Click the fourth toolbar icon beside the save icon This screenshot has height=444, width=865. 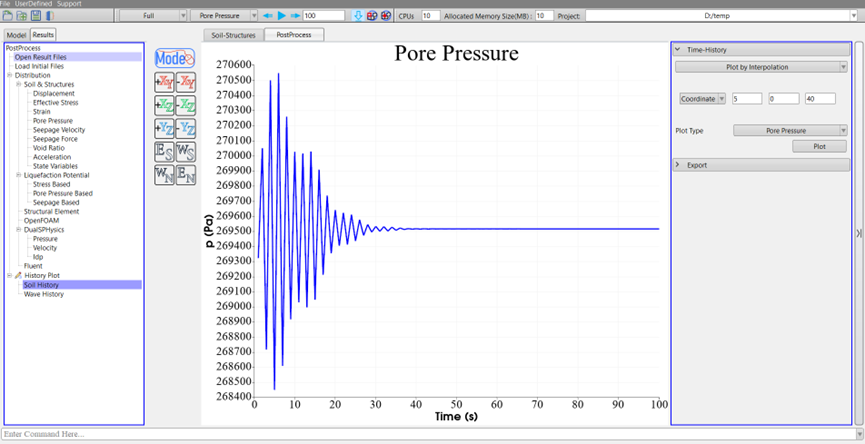49,16
